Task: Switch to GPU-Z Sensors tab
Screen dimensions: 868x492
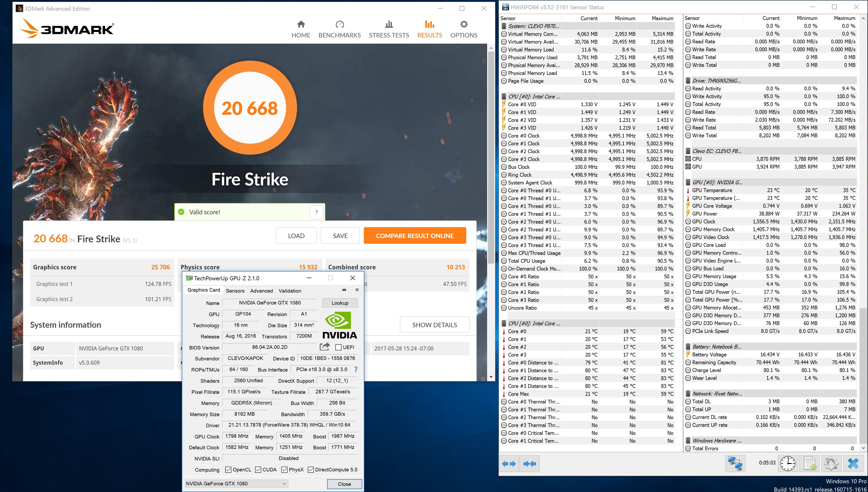Action: tap(235, 291)
